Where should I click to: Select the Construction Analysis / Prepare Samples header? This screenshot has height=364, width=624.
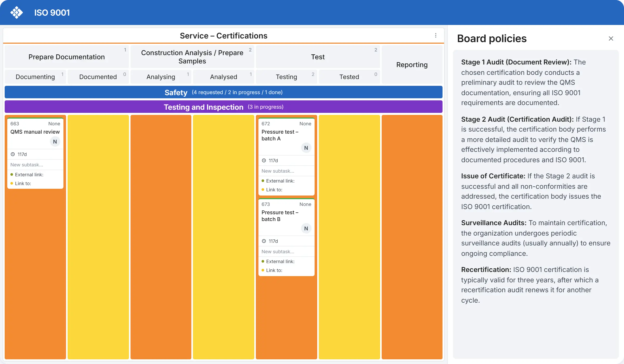(192, 57)
